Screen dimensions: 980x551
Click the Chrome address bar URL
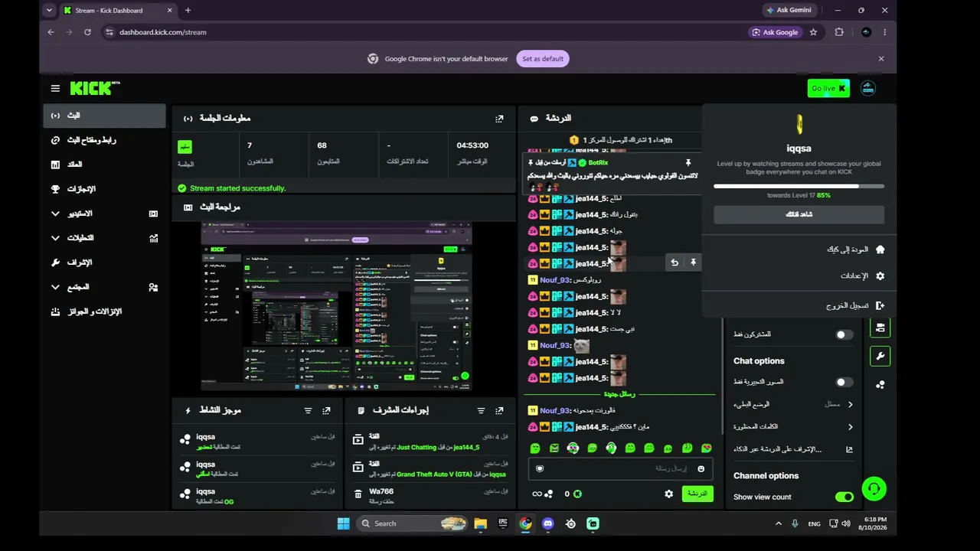163,32
